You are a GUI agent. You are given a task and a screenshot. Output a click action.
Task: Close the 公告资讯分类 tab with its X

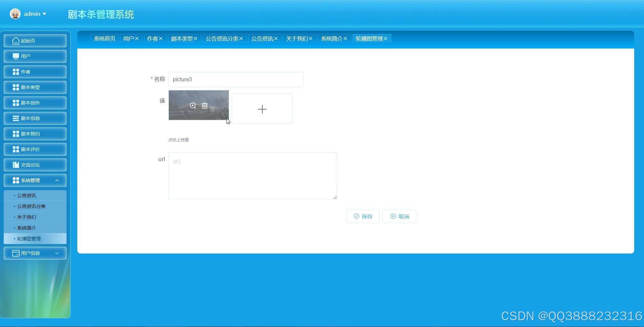coord(241,38)
